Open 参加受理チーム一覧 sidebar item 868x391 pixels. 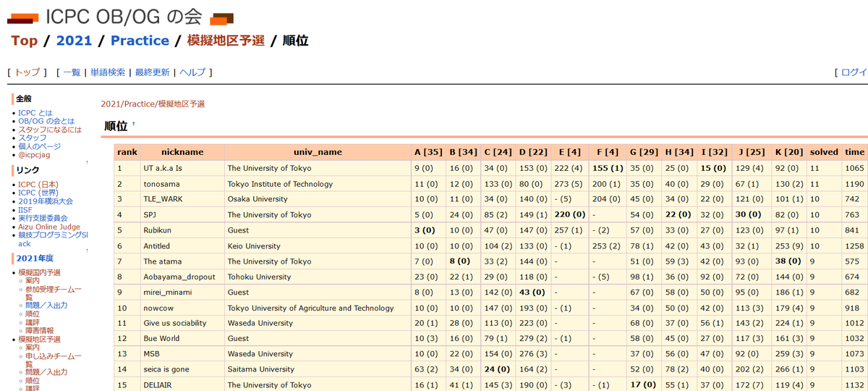tap(53, 293)
